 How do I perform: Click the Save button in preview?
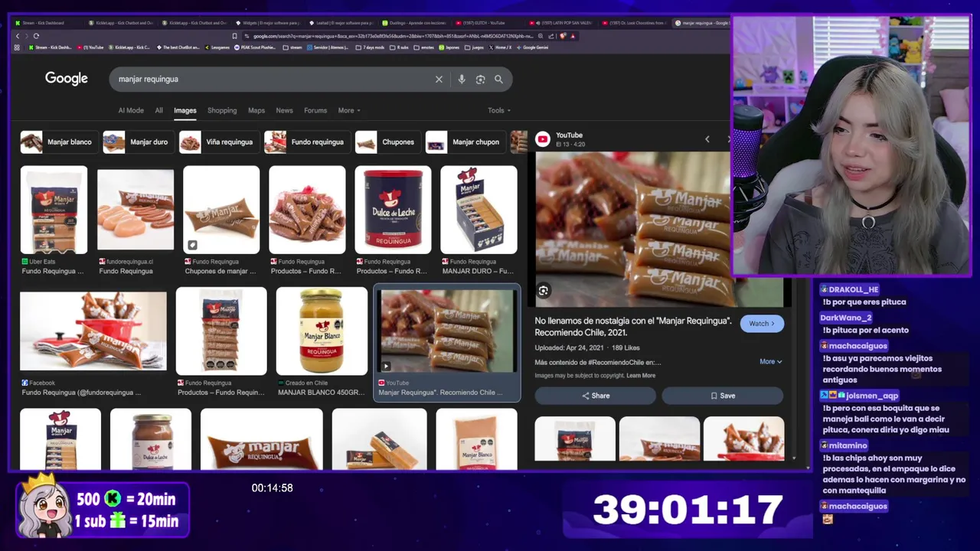[x=723, y=396]
